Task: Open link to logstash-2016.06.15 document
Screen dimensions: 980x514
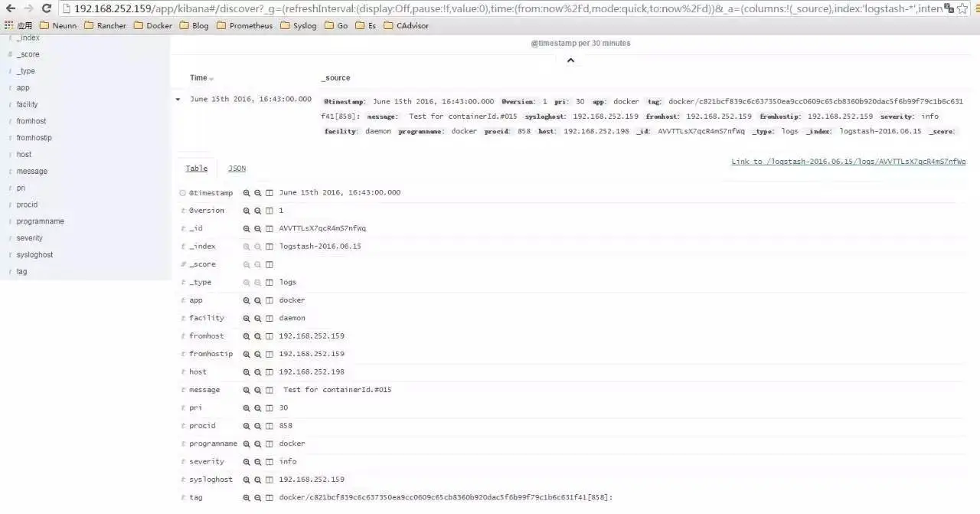Action: coord(848,162)
